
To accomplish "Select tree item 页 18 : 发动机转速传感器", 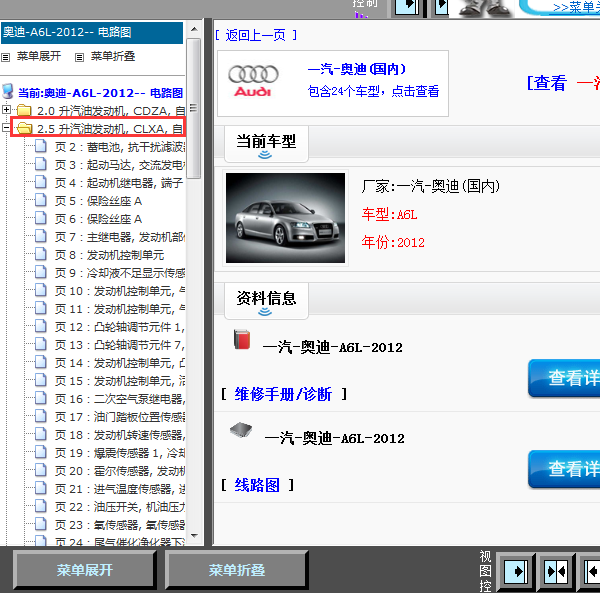I will pyautogui.click(x=120, y=435).
